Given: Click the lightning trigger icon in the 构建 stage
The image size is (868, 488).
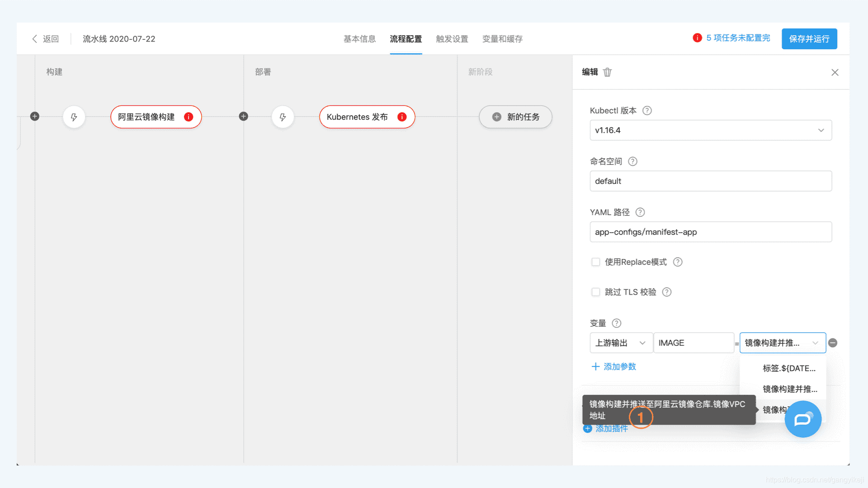Looking at the screenshot, I should tap(74, 117).
